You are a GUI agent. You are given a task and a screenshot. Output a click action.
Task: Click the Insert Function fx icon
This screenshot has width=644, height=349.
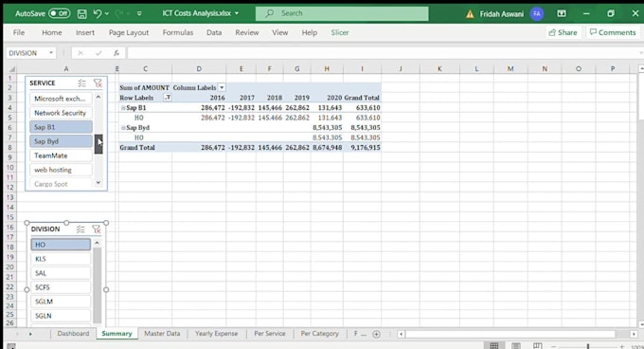pos(116,53)
